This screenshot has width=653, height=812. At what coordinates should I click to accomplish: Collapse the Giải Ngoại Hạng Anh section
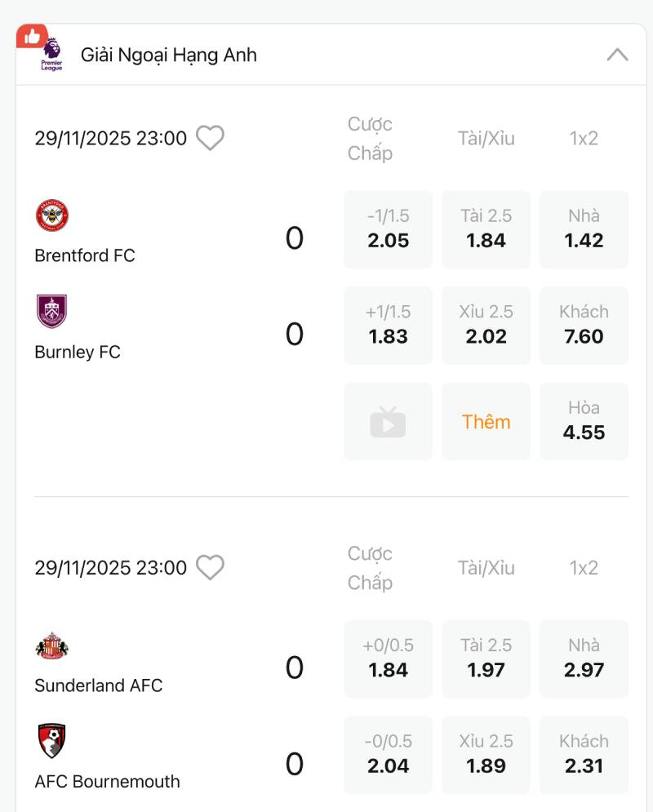pyautogui.click(x=617, y=55)
